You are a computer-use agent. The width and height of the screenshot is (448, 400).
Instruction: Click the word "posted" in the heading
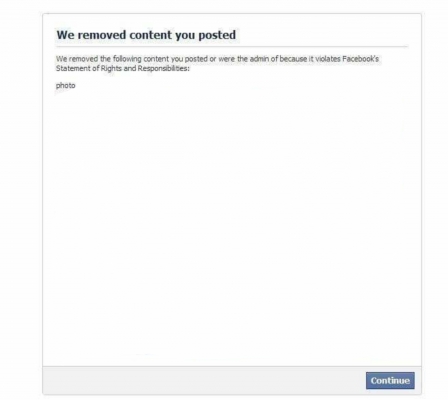pos(217,35)
